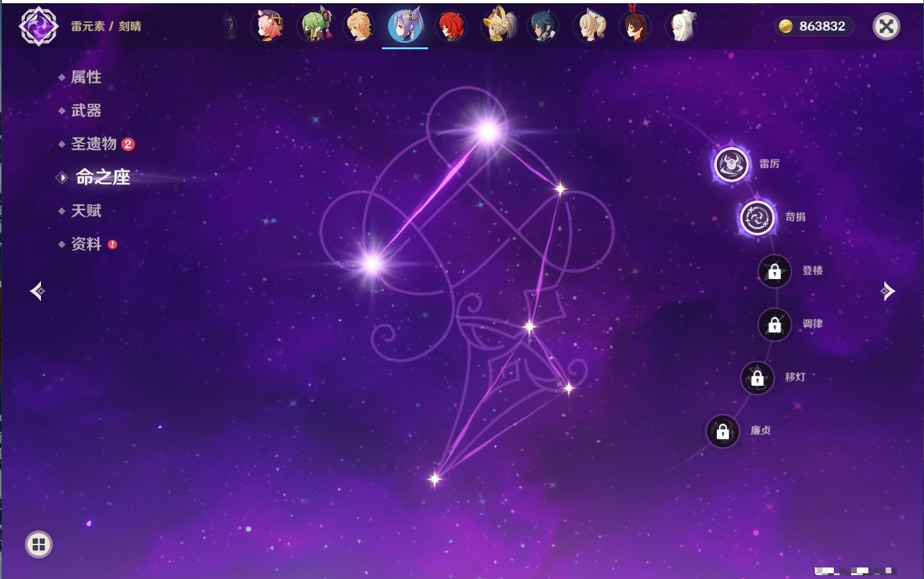Select the pale-blonde ponytail character avatar
924x579 pixels.
coord(591,26)
